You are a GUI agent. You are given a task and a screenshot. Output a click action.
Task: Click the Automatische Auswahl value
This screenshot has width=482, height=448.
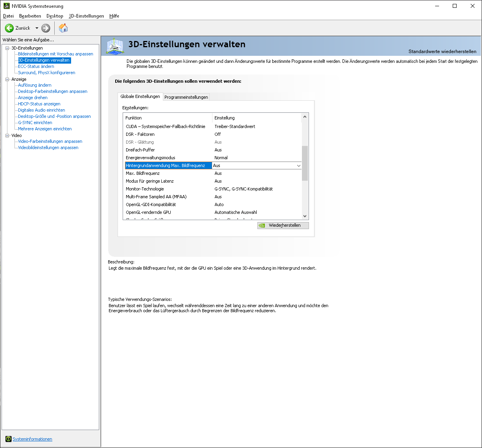[x=236, y=212]
